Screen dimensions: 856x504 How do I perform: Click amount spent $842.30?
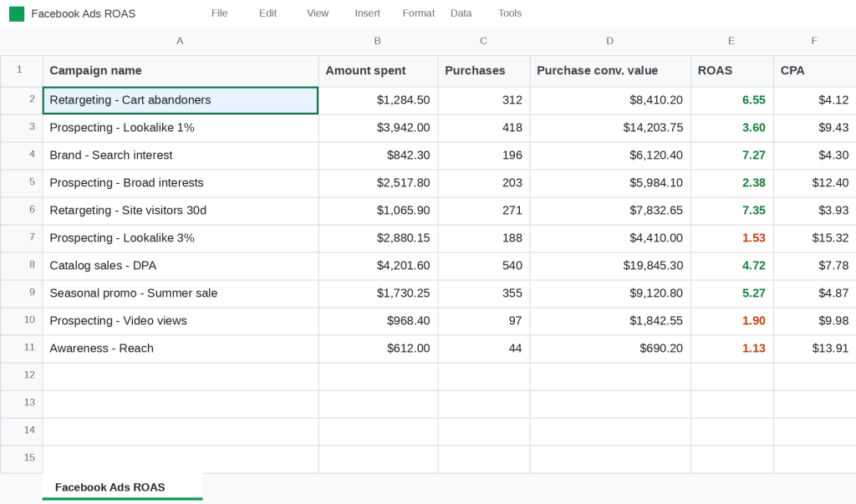click(378, 155)
